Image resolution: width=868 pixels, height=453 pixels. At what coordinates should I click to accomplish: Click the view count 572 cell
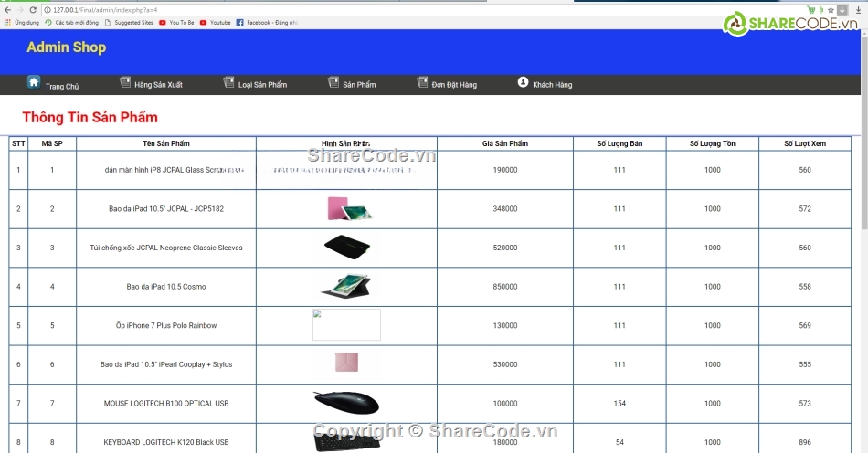tap(805, 209)
